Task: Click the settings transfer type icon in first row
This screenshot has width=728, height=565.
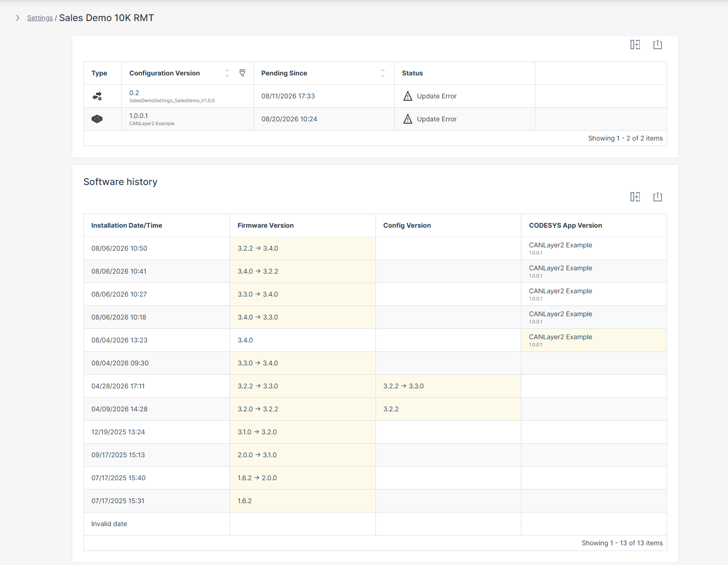Action: point(97,96)
